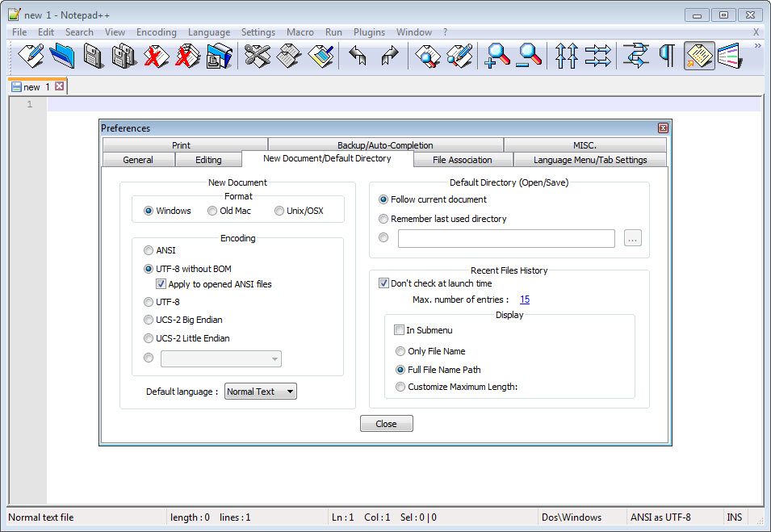Click the Save All toolbar icon
Screen dimensions: 771x532
pyautogui.click(x=124, y=57)
